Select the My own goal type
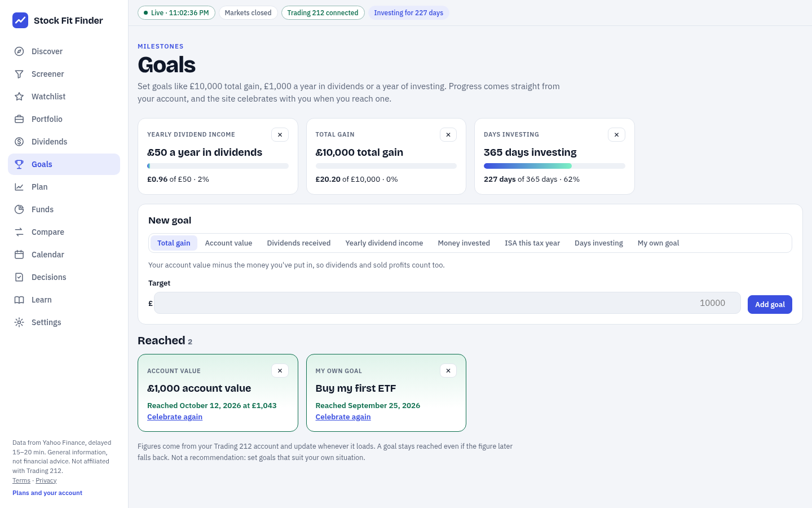The height and width of the screenshot is (508, 812). [x=658, y=243]
